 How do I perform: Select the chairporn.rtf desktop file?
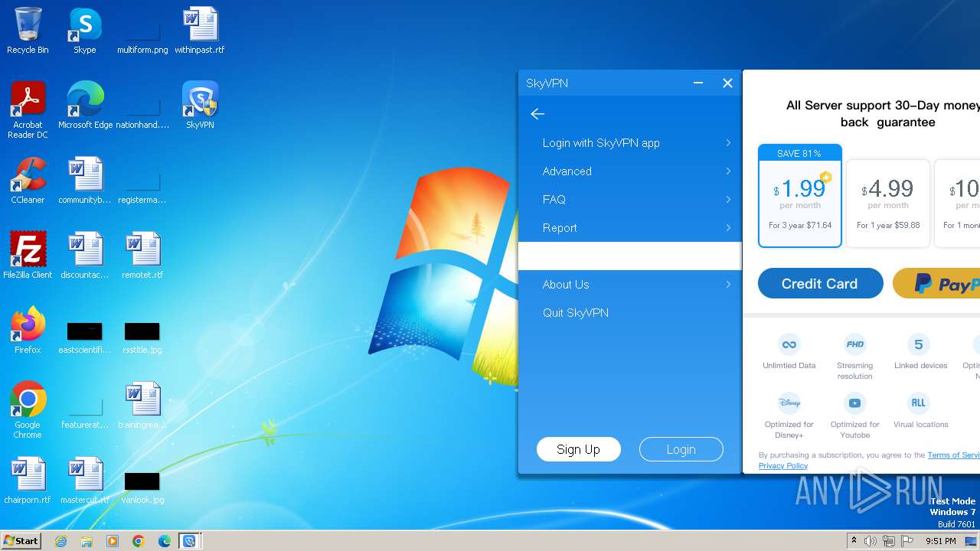[28, 481]
